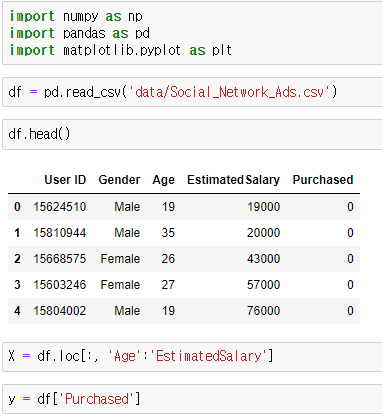
Task: Click Gender cell in row 15810944
Action: click(x=127, y=233)
